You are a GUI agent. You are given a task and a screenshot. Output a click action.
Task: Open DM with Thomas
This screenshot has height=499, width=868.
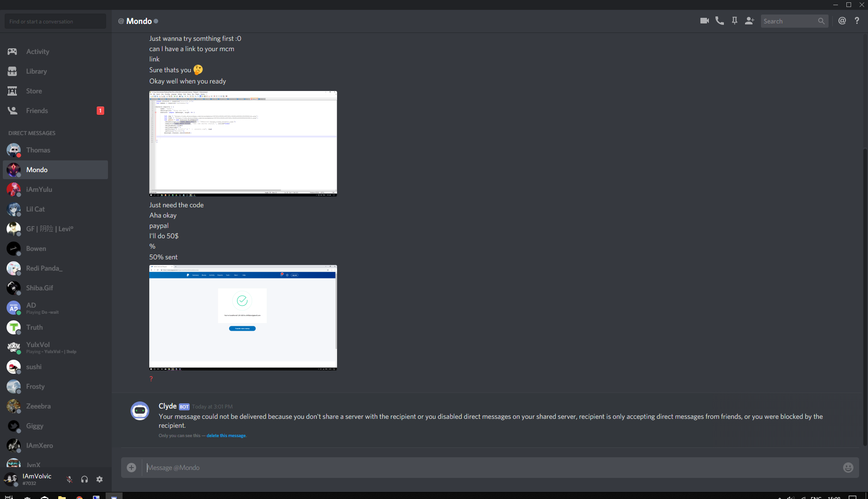click(55, 150)
